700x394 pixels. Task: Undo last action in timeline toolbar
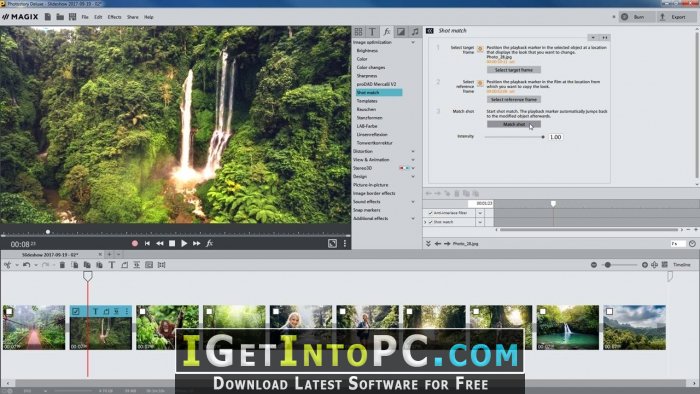click(26, 265)
